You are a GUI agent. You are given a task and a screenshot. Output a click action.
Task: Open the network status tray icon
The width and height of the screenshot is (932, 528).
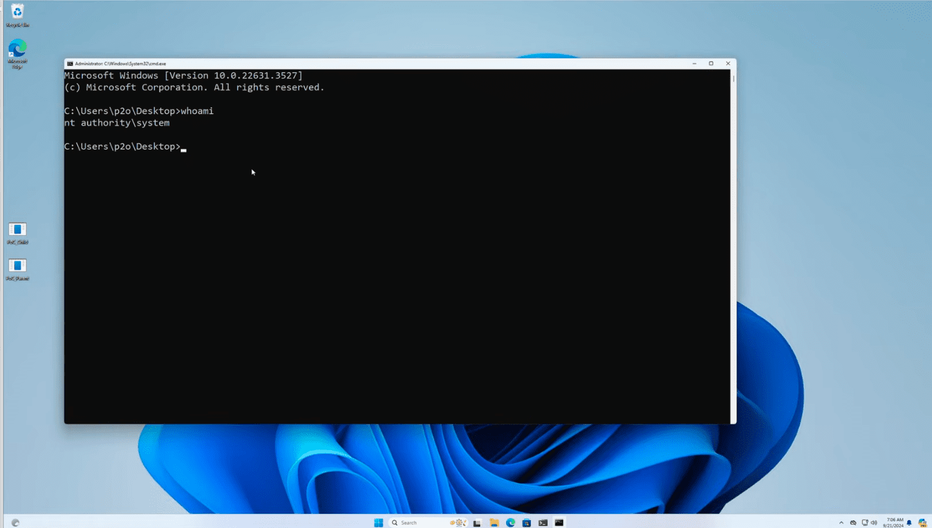coord(865,523)
